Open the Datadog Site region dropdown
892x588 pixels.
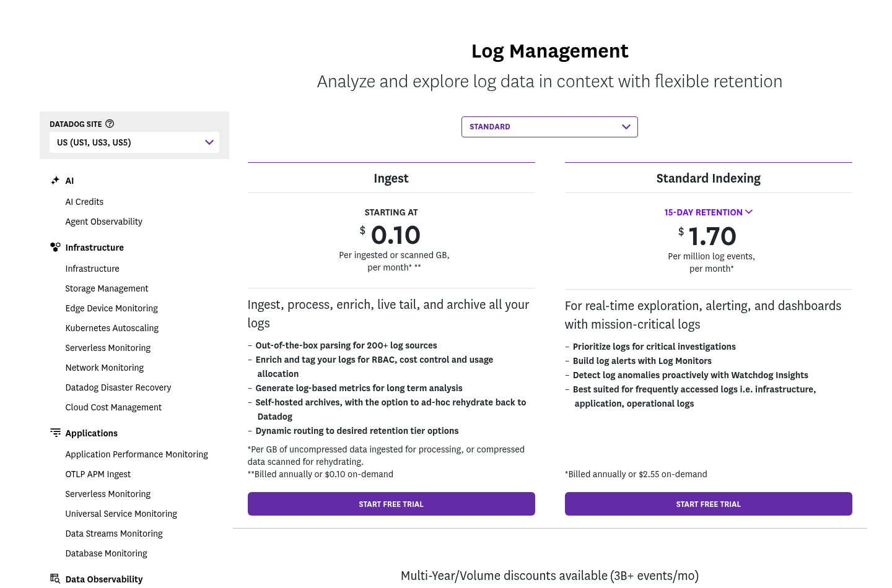[x=134, y=142]
